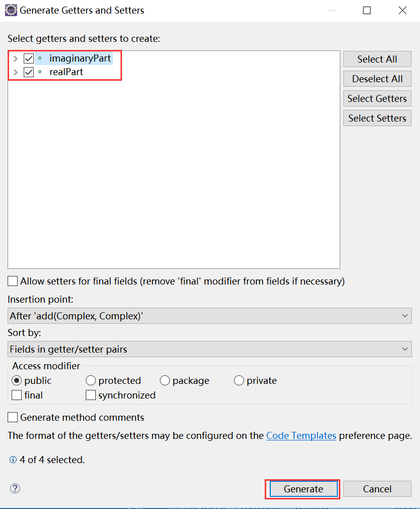This screenshot has width=420, height=509.
Task: Click the field icon next to imaginaryPart
Action: click(x=40, y=58)
